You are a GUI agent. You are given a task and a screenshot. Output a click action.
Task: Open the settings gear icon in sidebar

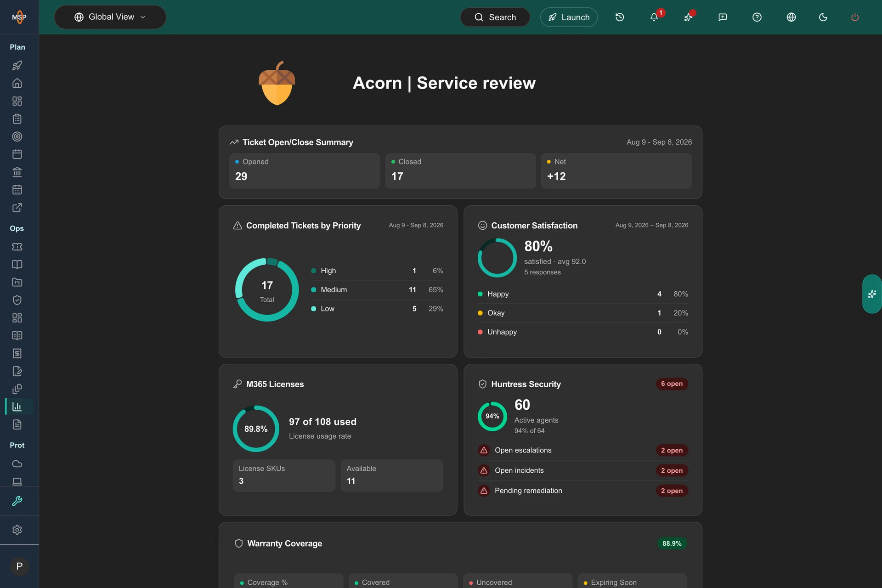pyautogui.click(x=17, y=530)
